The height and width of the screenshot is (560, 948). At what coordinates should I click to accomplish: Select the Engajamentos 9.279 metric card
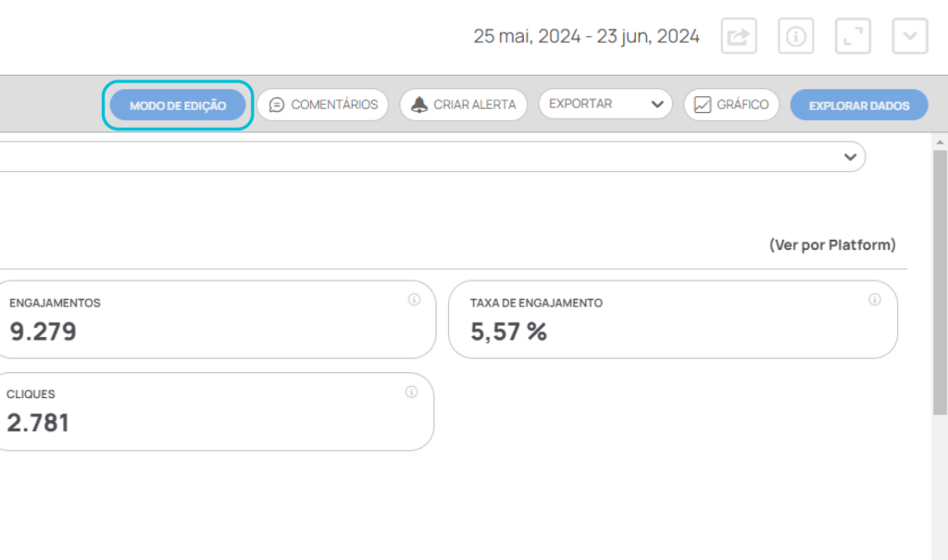pyautogui.click(x=217, y=319)
